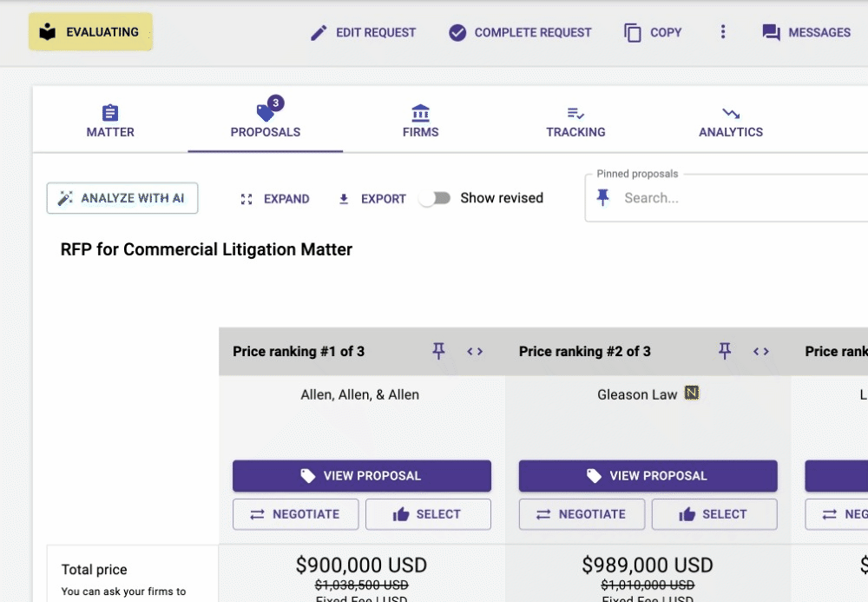Expand column width for price ranking #2

(760, 351)
